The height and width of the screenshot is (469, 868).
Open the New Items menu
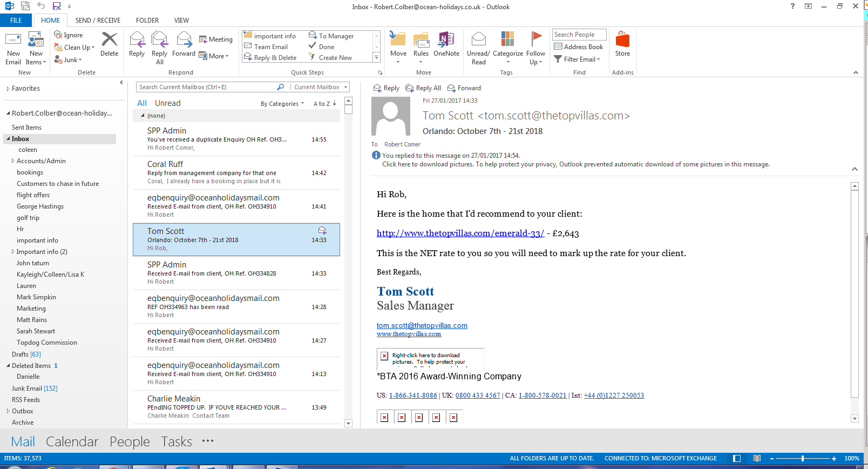click(36, 48)
